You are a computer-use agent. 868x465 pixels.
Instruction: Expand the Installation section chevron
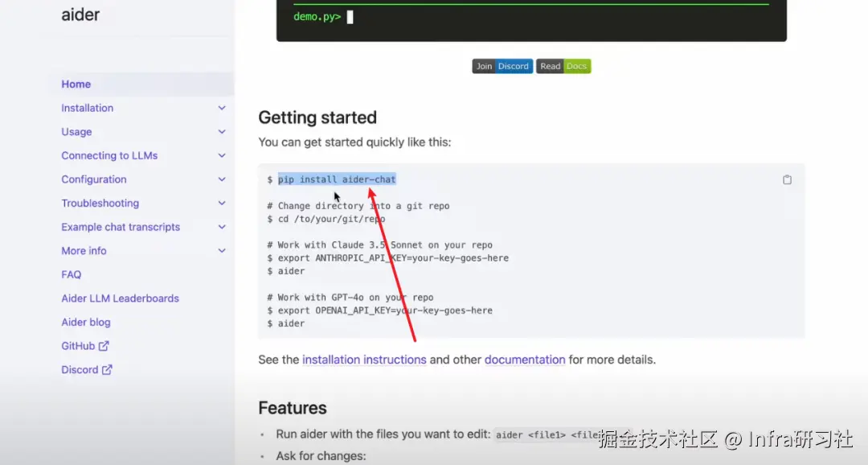click(222, 108)
